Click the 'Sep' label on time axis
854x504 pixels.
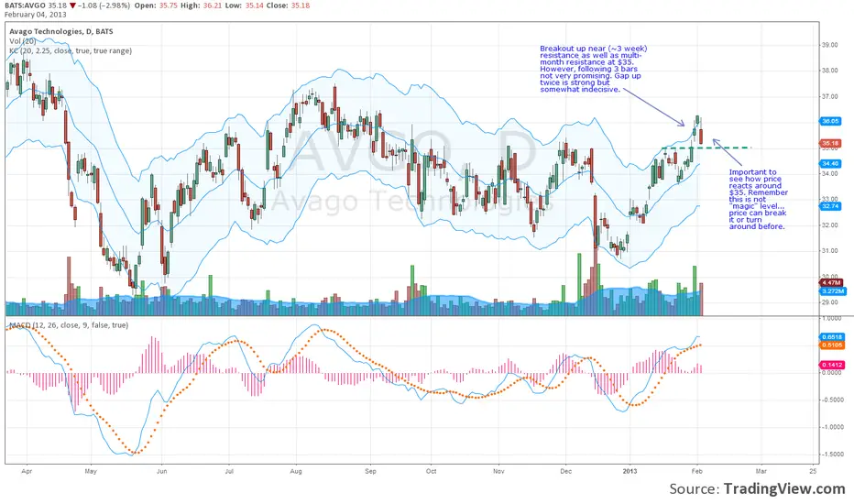click(370, 471)
